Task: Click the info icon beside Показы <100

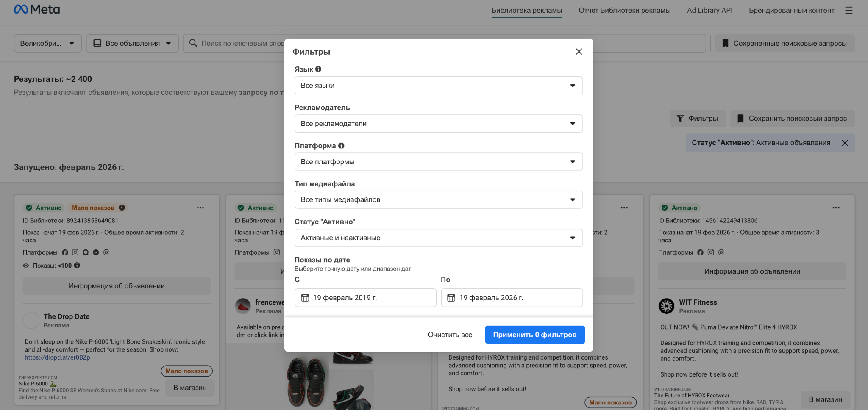Action: click(77, 266)
